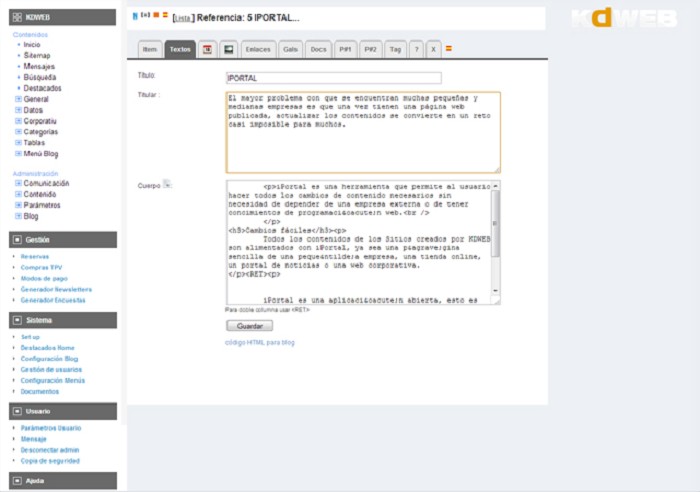Expand the Categorías tree node
This screenshot has width=700, height=492.
(18, 131)
